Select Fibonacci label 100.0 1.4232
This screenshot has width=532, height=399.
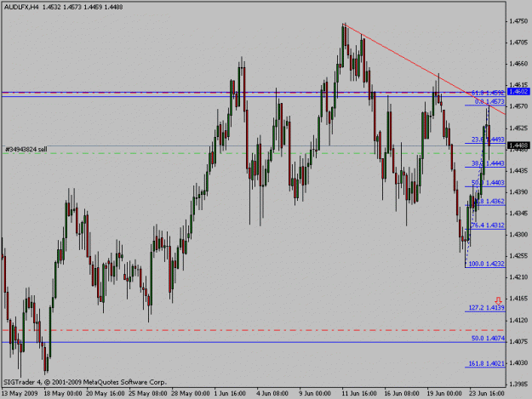pos(487,264)
